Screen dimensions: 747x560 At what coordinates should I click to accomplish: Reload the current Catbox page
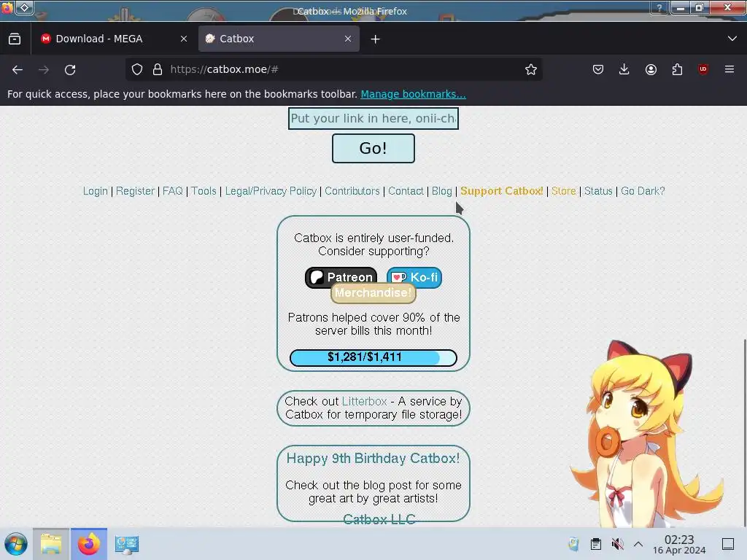click(x=70, y=70)
